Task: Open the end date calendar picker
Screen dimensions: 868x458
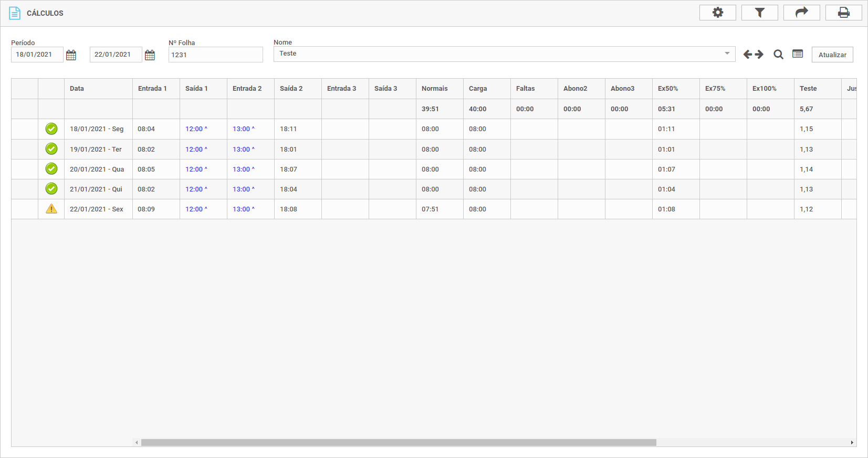Action: (150, 55)
